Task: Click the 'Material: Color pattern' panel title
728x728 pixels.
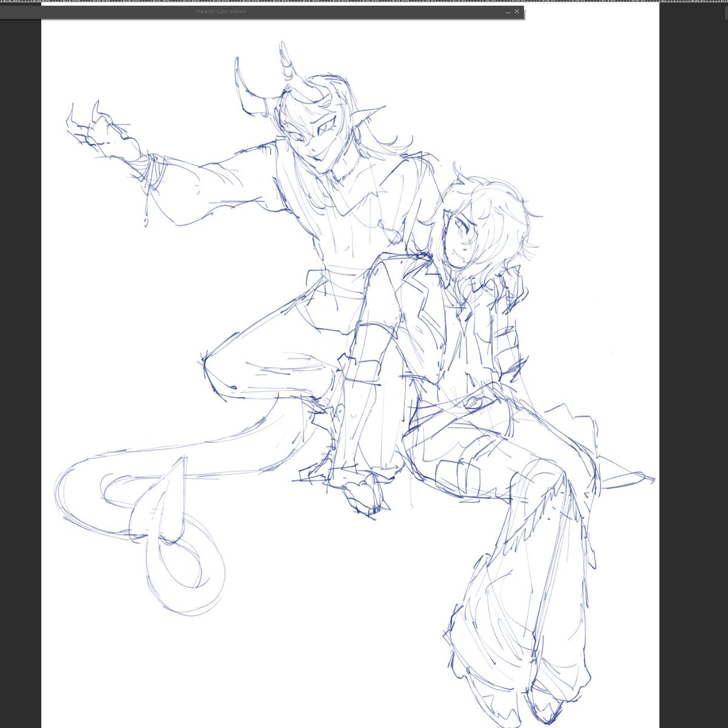Action: tap(221, 12)
